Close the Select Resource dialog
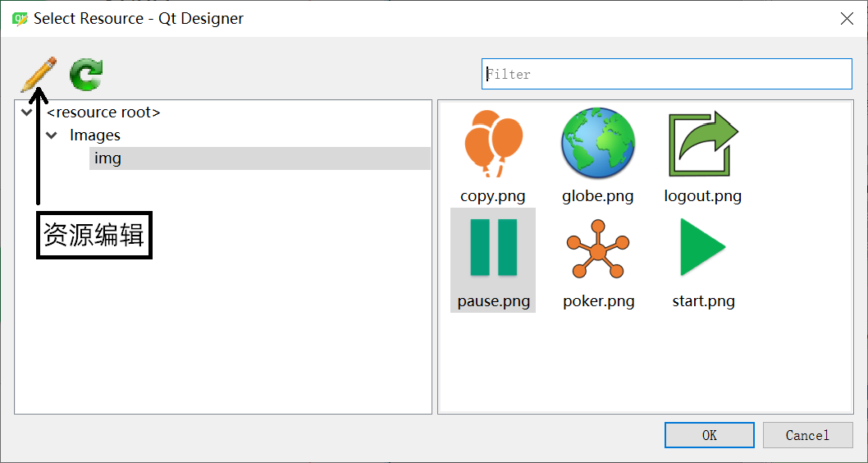The height and width of the screenshot is (463, 868). 847,18
